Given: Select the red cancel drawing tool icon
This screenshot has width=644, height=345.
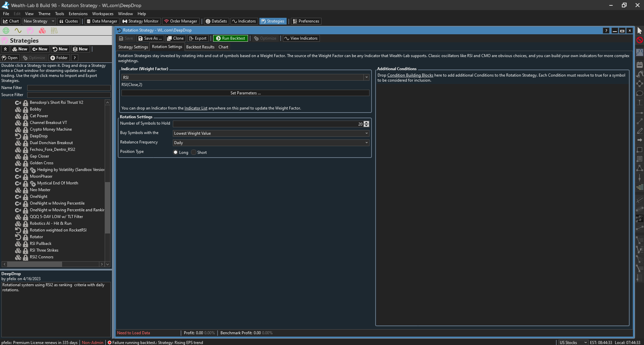Looking at the screenshot, I should (x=640, y=40).
